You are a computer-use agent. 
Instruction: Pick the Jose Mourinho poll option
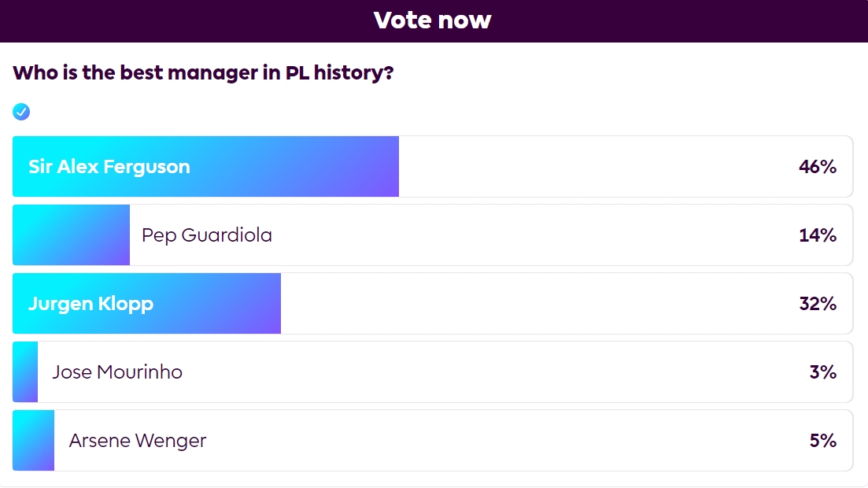click(x=117, y=372)
